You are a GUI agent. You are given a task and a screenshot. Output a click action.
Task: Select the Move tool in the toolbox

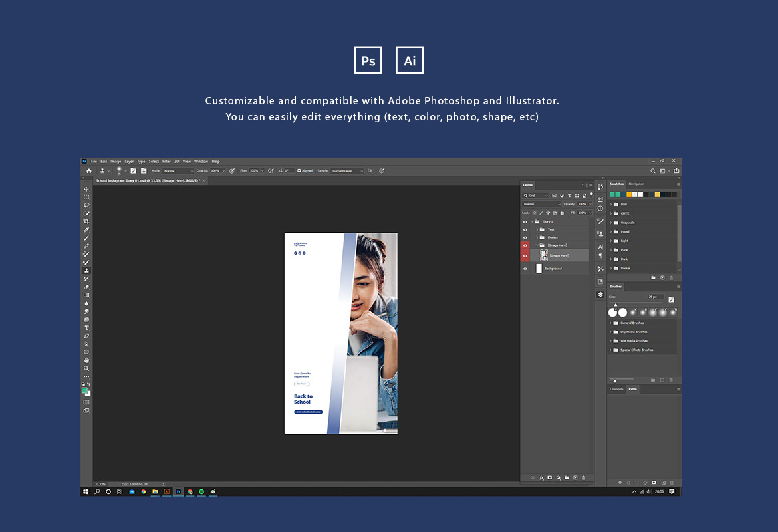coord(86,190)
